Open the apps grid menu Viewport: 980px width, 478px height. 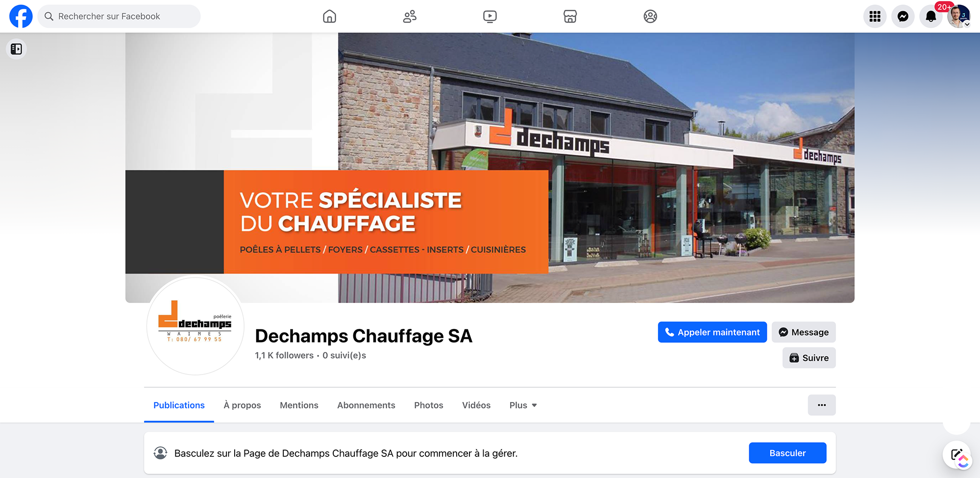(x=875, y=16)
